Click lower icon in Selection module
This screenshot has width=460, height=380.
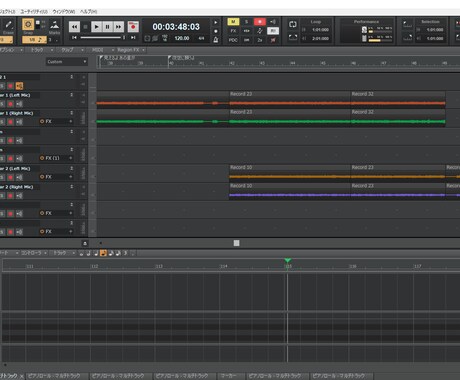pyautogui.click(x=407, y=38)
